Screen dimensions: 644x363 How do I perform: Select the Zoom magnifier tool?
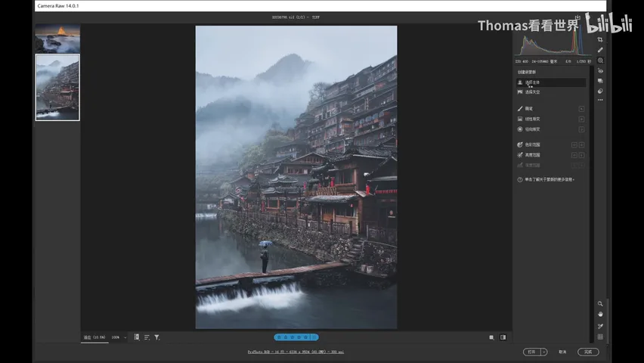(600, 303)
